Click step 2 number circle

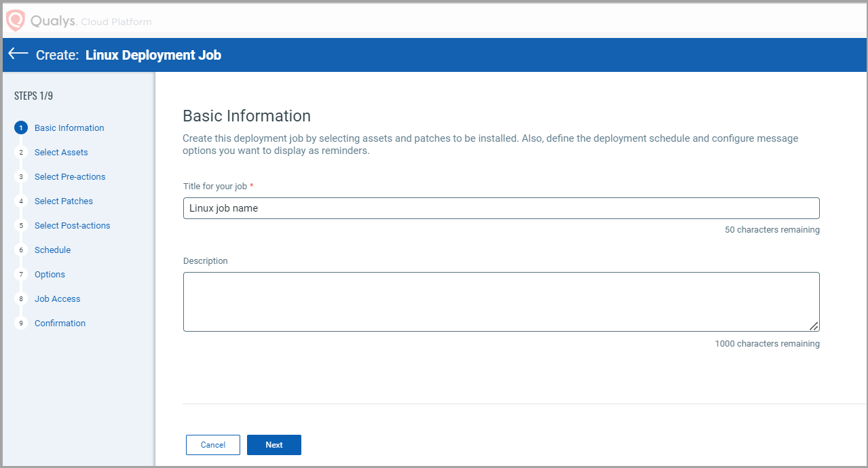[21, 153]
